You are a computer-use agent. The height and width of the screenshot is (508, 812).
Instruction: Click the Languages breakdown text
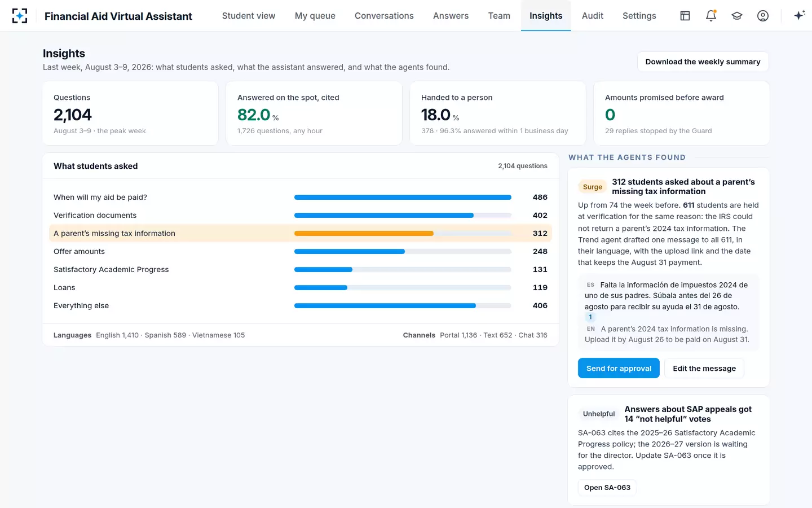(149, 335)
